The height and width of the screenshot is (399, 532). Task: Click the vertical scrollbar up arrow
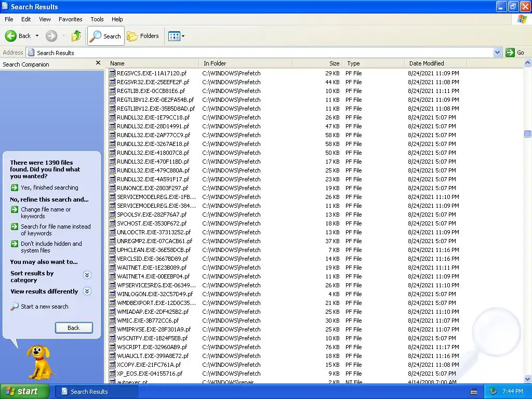528,63
